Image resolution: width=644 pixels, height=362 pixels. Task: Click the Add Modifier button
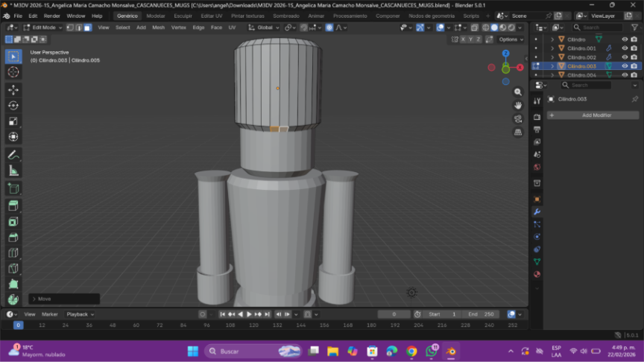coord(593,115)
